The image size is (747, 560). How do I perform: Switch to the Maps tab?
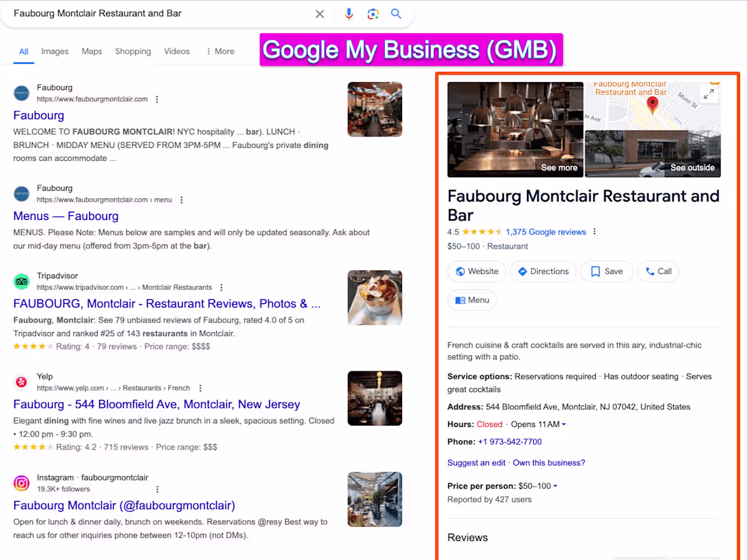tap(92, 51)
